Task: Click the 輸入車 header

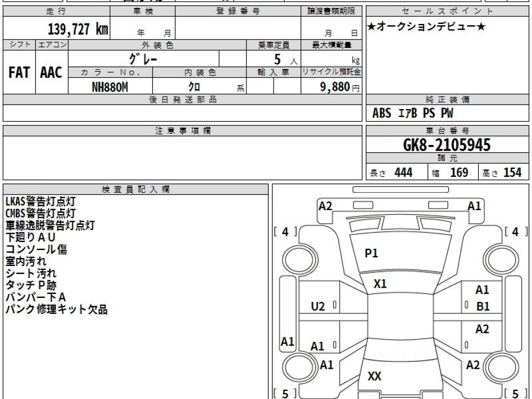Action: click(274, 72)
